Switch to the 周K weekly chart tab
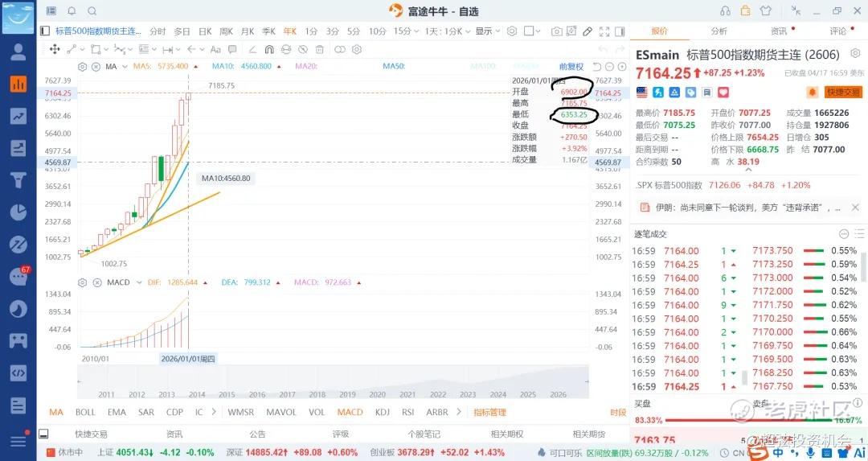Screen dimensions: 868x461 pos(227,31)
